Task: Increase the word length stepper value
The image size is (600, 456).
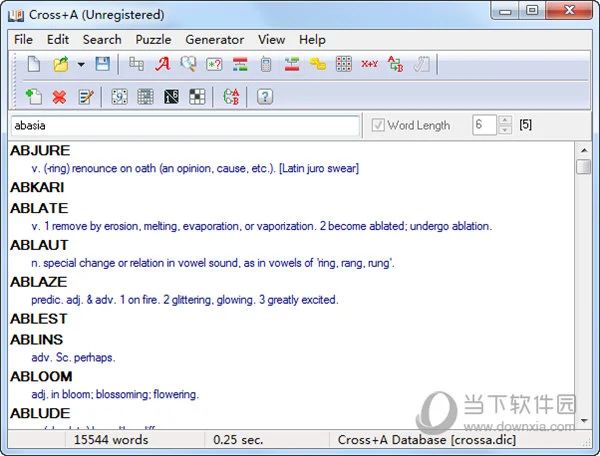Action: point(505,121)
